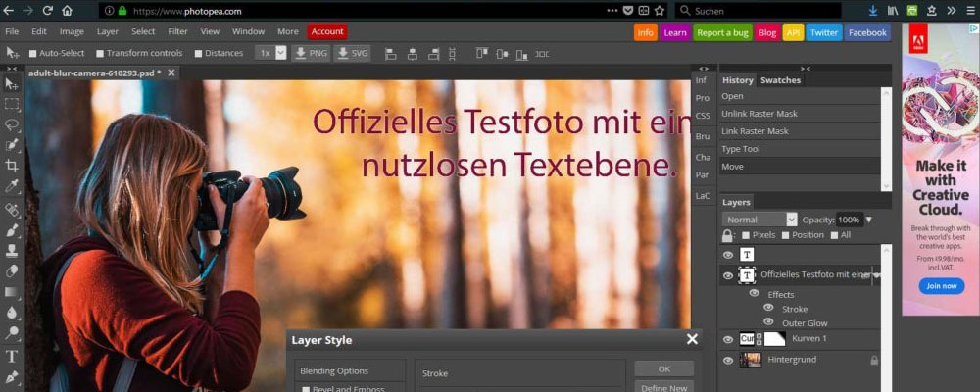Enable the Distances checkbox
Viewport: 980px width, 392px height.
[198, 54]
